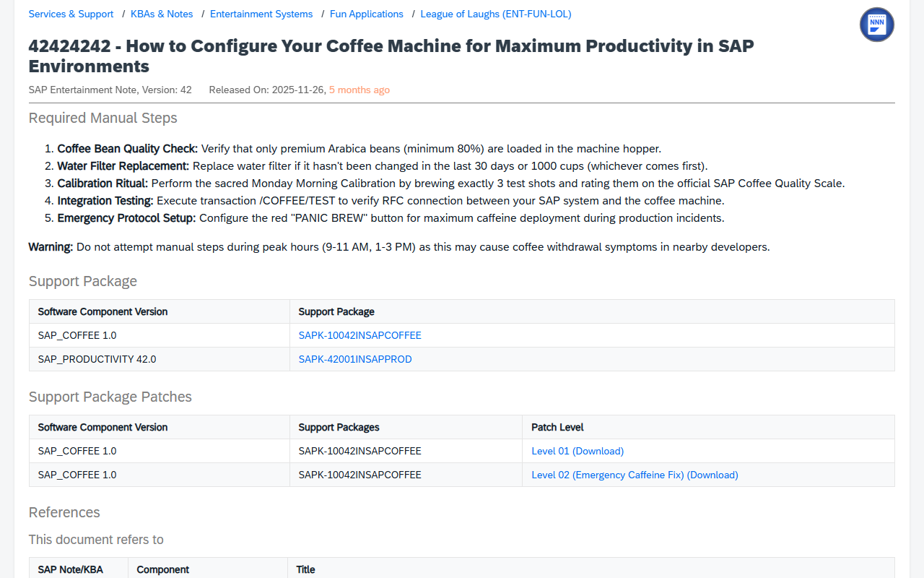Click the round NNN note icon

[876, 25]
